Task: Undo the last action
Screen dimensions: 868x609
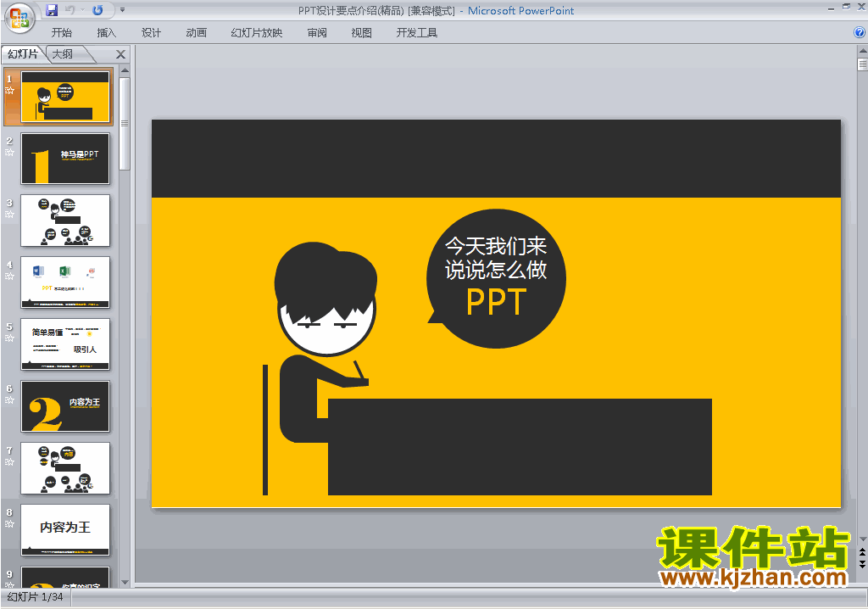Action: 70,10
